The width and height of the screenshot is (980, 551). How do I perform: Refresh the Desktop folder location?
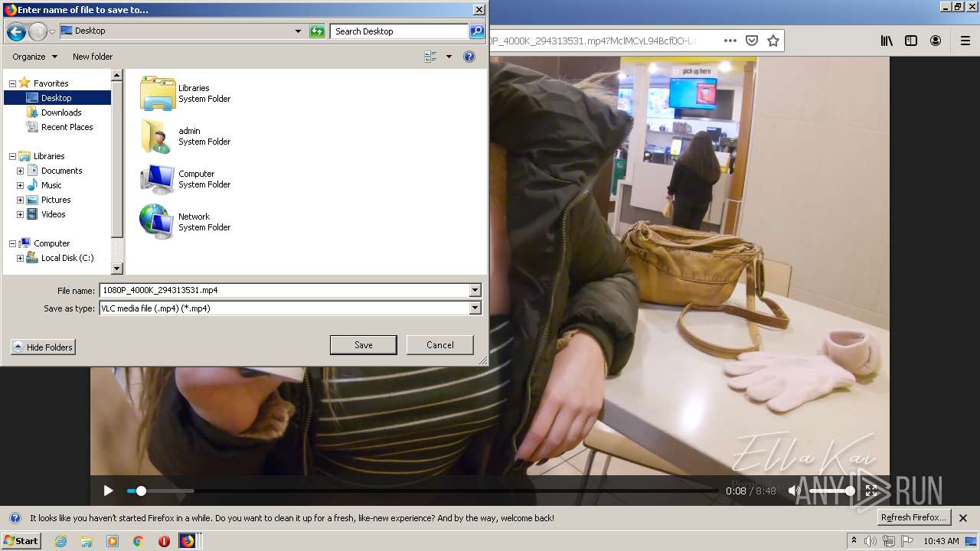[317, 31]
